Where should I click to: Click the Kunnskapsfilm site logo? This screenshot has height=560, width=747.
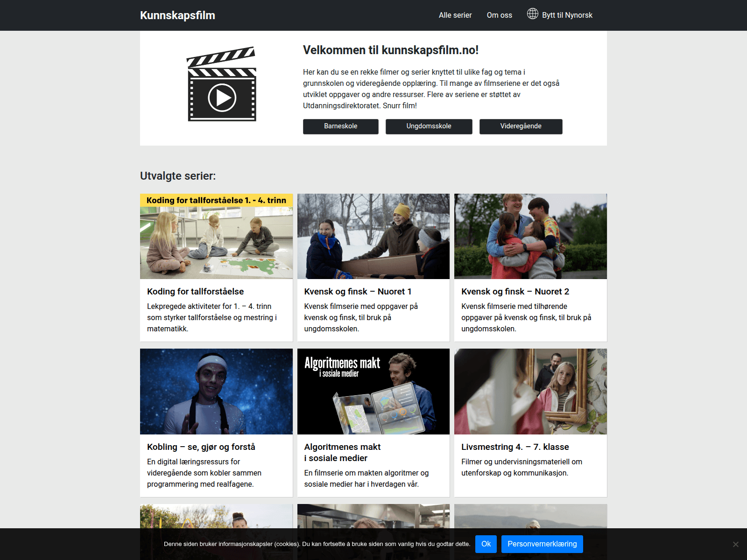click(177, 15)
